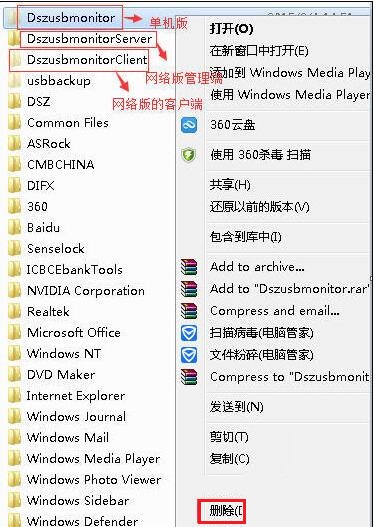The height and width of the screenshot is (527, 374).
Task: Click the 360云盘 cloud icon
Action: 189,125
